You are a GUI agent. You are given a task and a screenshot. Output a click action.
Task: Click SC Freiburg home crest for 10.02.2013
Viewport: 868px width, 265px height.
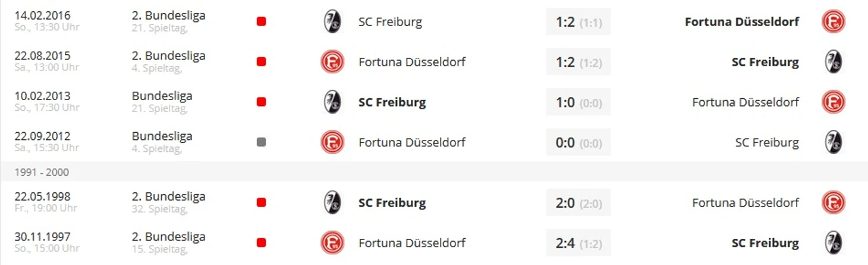[332, 102]
